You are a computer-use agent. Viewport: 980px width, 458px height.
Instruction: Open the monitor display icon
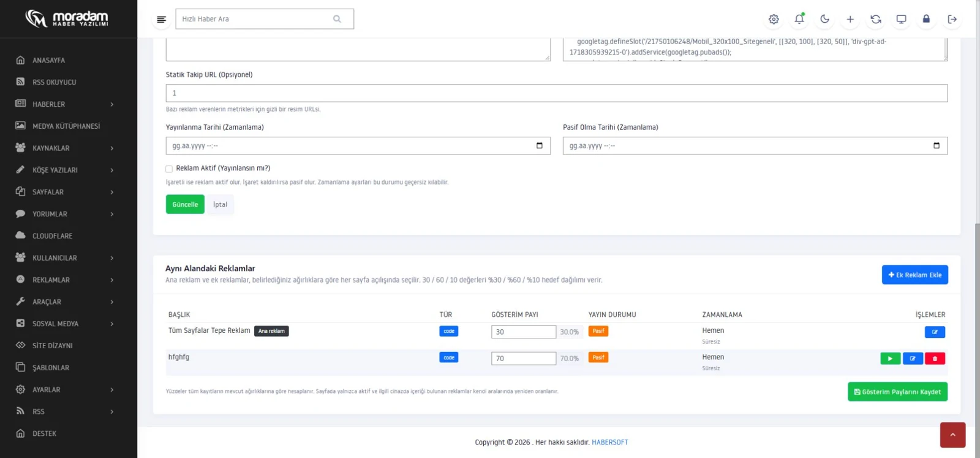pyautogui.click(x=901, y=19)
